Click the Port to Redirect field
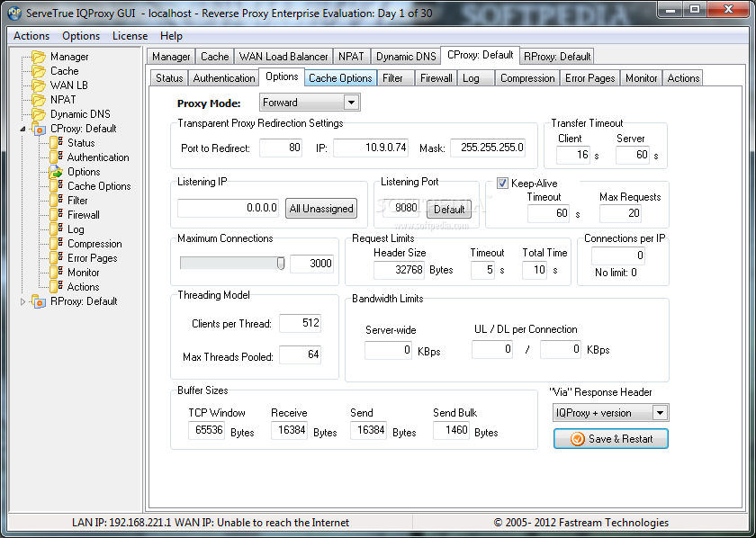This screenshot has width=756, height=538. tap(281, 148)
